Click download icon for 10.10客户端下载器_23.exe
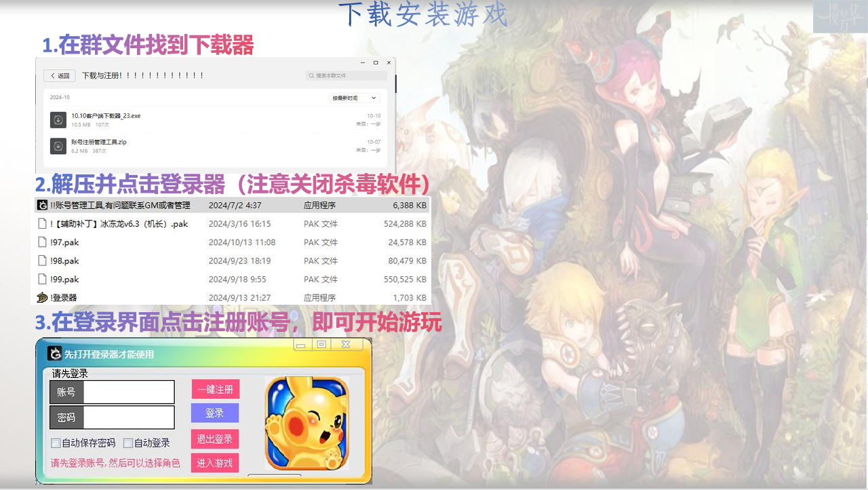This screenshot has width=868, height=490. tap(58, 120)
